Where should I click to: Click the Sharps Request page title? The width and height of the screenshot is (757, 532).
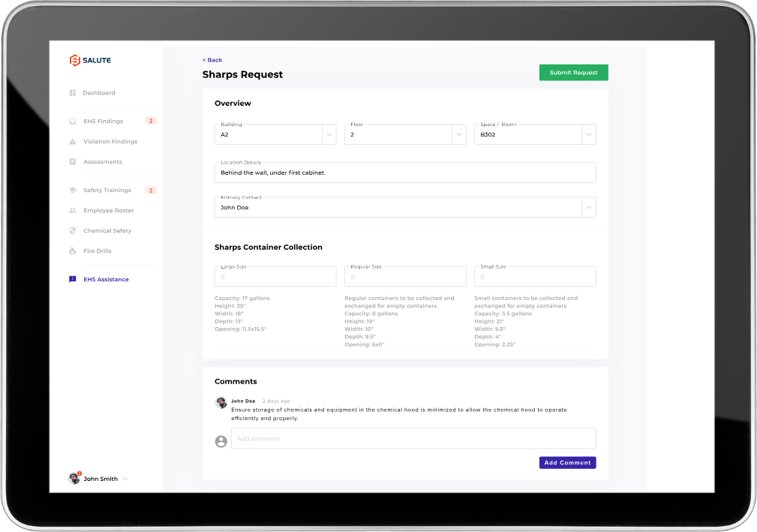pyautogui.click(x=242, y=75)
